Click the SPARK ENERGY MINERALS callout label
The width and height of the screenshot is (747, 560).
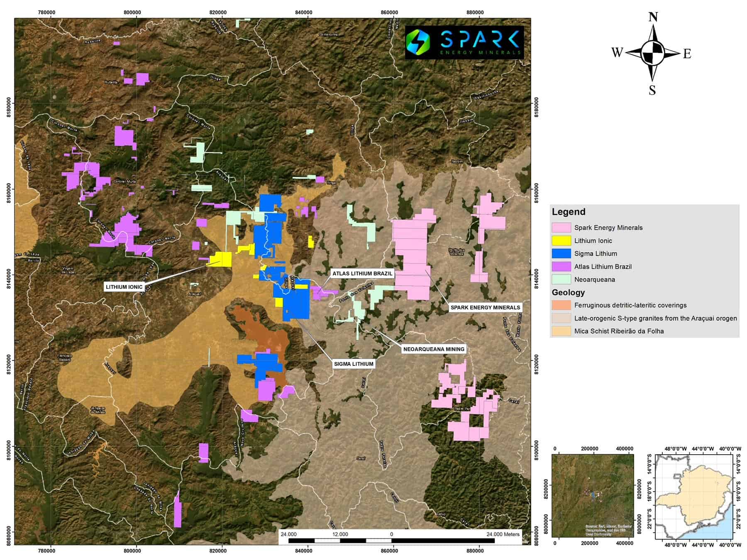[485, 307]
